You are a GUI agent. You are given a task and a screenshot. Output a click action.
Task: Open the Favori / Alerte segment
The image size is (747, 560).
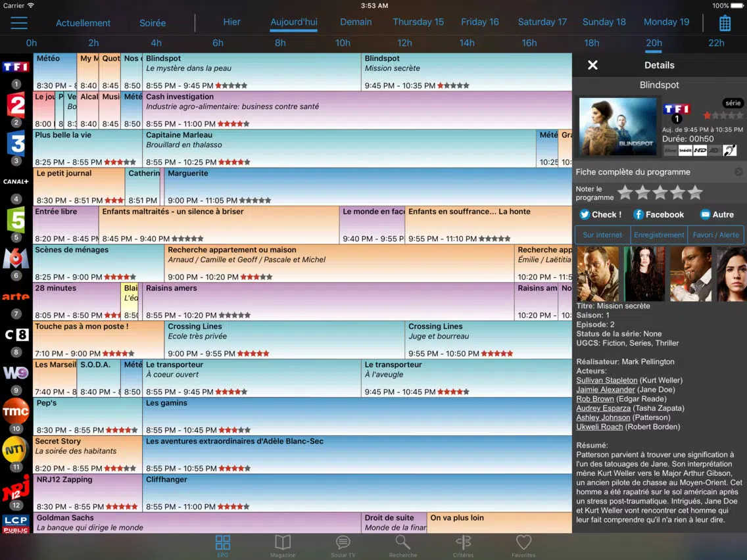pyautogui.click(x=715, y=235)
